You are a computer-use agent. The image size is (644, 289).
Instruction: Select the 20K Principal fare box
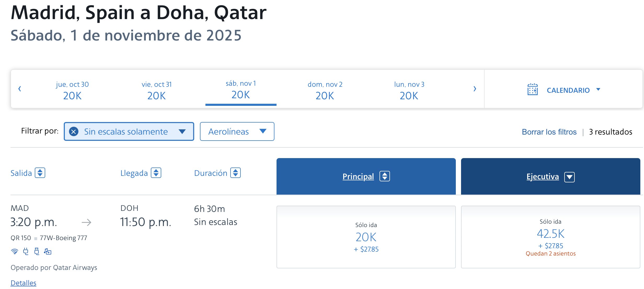[366, 237]
